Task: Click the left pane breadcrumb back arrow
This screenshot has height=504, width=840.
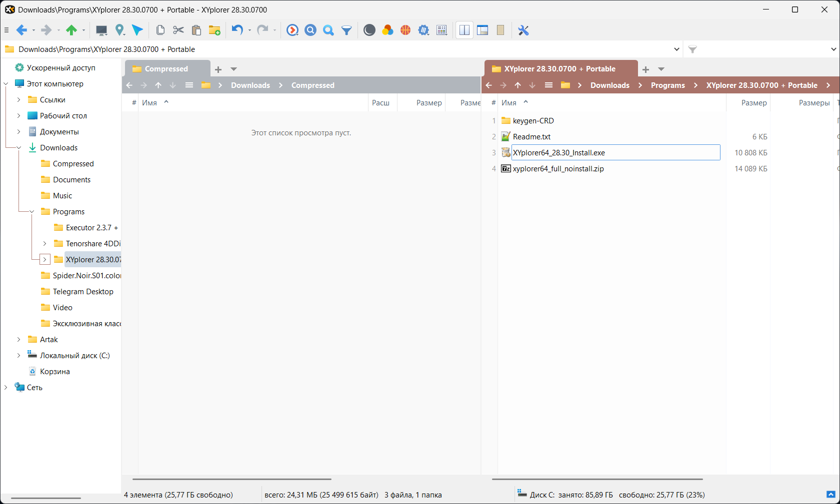Action: point(129,85)
